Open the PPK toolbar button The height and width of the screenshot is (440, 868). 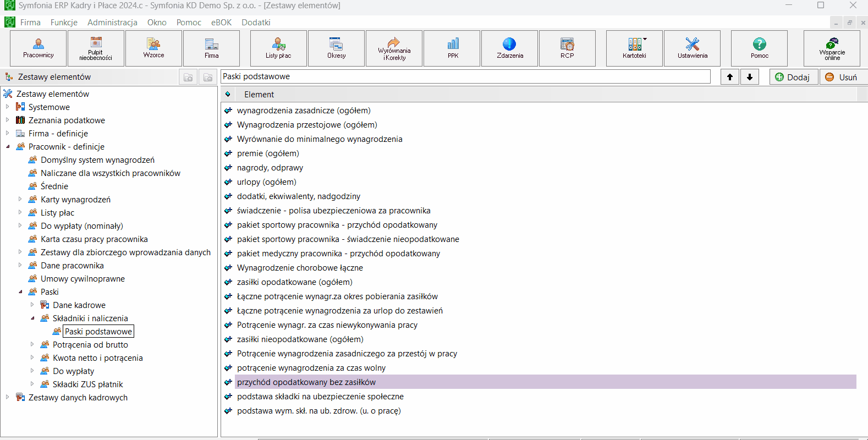tap(453, 48)
